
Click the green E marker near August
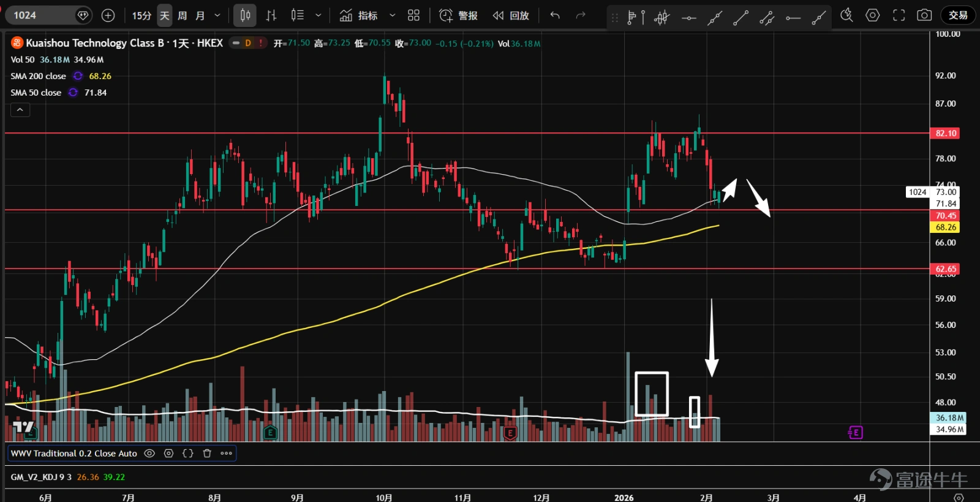pyautogui.click(x=270, y=433)
